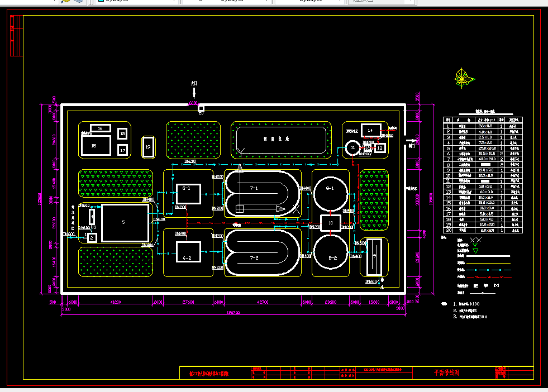Viewport: 548px width, 392px height.
Task: Click the 7-2 oxidation ditch label
Action: tap(254, 258)
